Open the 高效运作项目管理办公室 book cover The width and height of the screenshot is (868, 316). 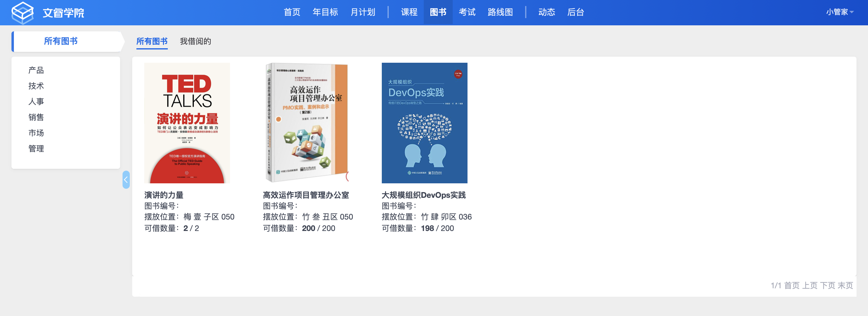(x=306, y=123)
